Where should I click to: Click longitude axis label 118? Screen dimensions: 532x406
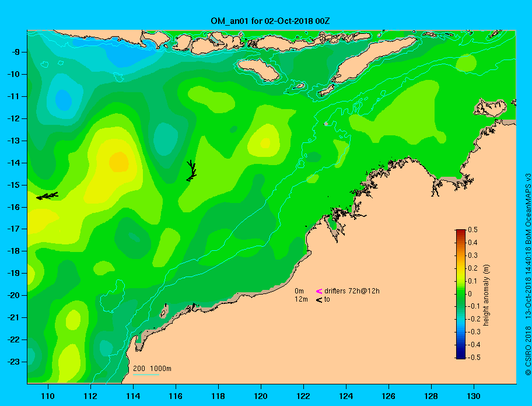click(218, 396)
